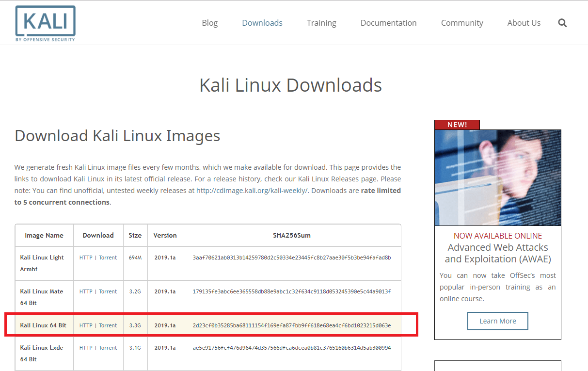Open the cdimage.kali.org/kali-weekly link
The height and width of the screenshot is (371, 588).
252,191
